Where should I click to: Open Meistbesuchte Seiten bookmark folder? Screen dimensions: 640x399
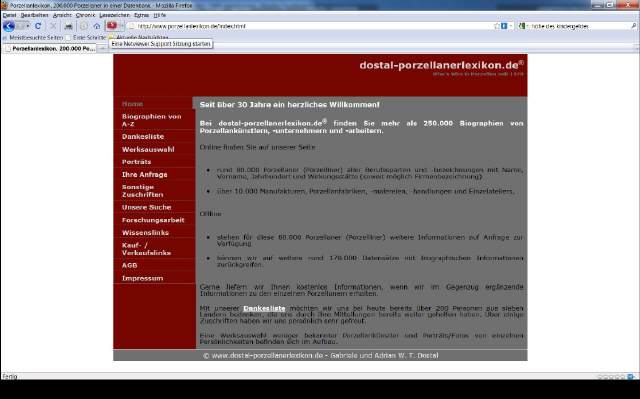(33, 38)
